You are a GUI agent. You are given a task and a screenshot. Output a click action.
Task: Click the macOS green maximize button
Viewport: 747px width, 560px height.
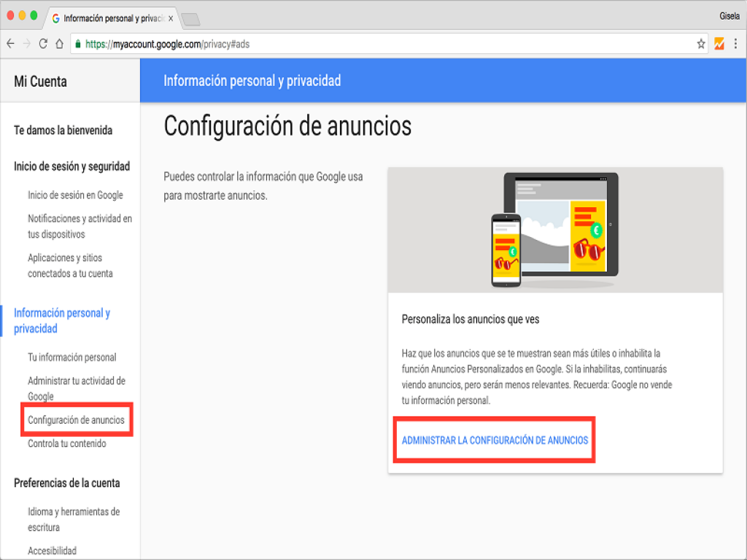(x=34, y=15)
